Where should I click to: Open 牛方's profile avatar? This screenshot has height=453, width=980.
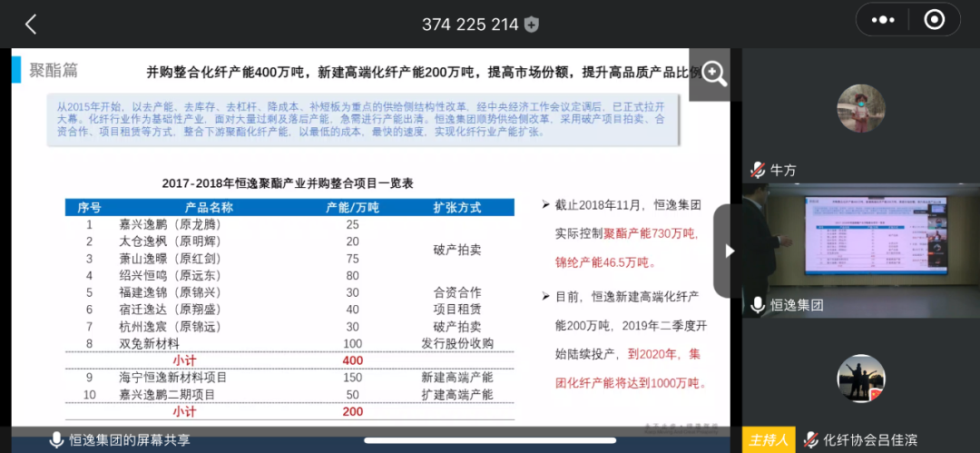click(860, 109)
